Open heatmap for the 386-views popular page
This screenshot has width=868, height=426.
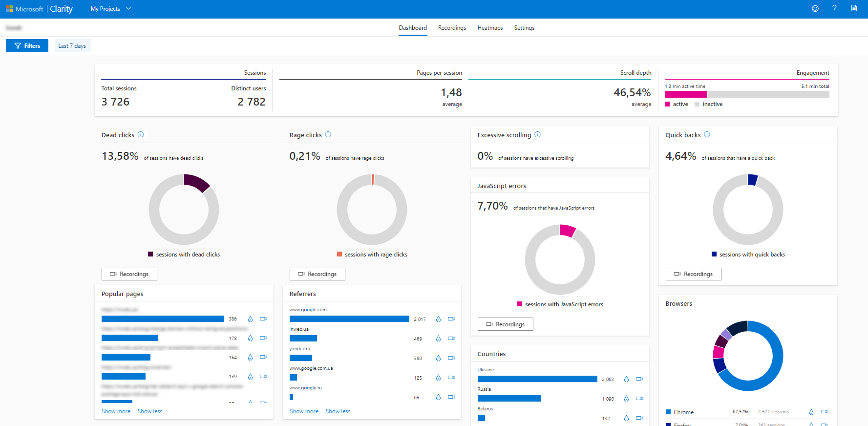pos(250,319)
